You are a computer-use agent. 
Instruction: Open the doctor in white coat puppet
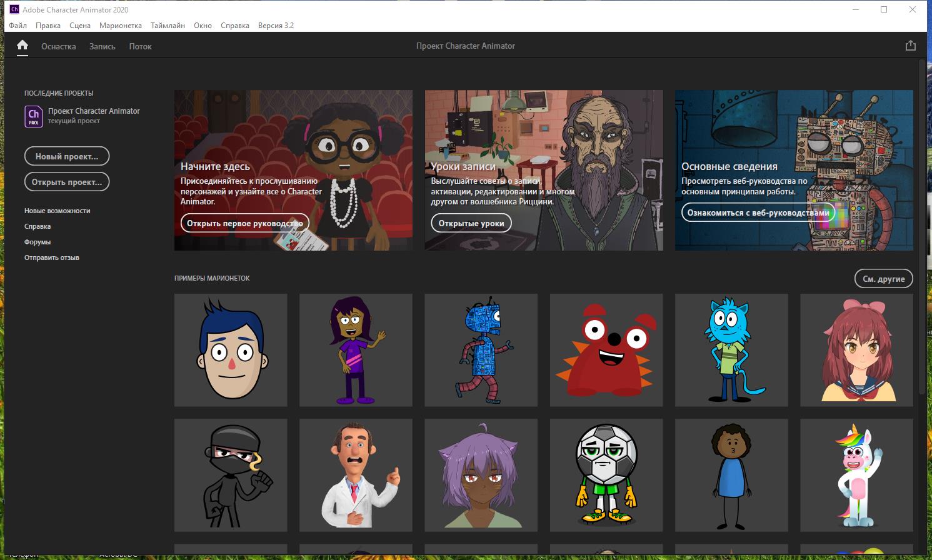356,475
